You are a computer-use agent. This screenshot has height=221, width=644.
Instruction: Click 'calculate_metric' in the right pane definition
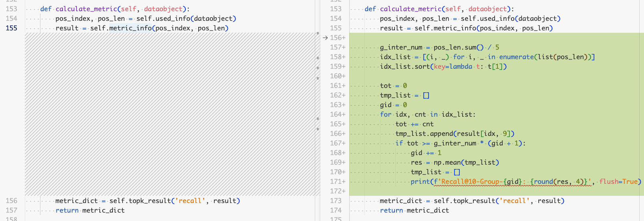pyautogui.click(x=411, y=9)
